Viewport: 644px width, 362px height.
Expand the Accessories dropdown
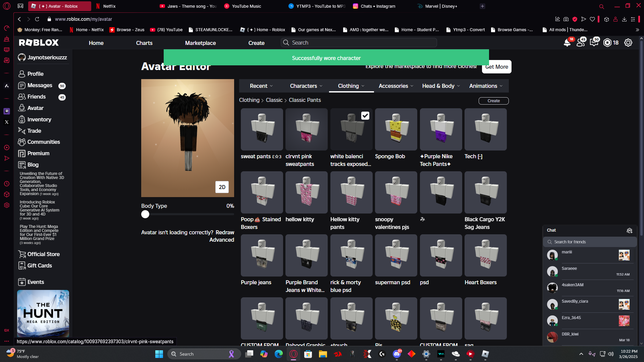[x=396, y=86]
